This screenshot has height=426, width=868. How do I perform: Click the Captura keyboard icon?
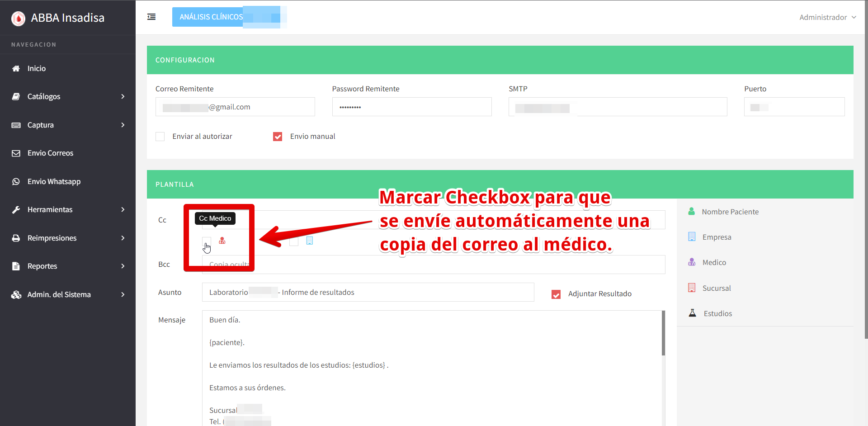point(16,125)
